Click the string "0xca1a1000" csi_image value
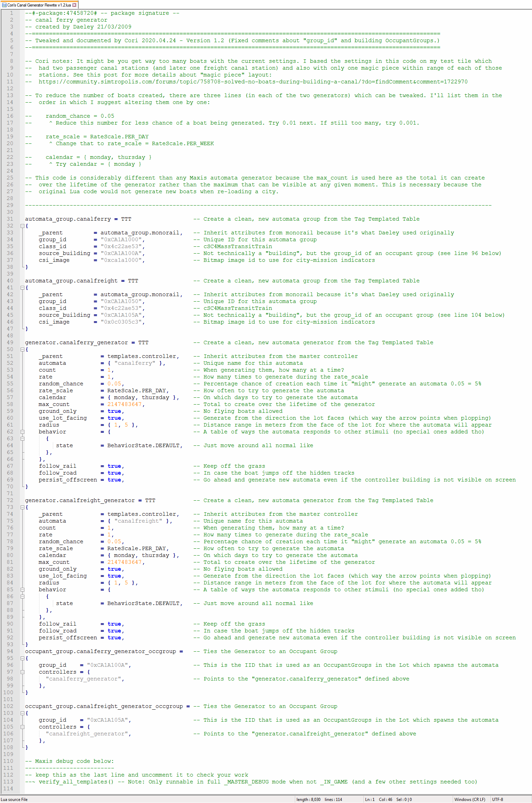This screenshot has height=803, width=532. click(x=121, y=260)
